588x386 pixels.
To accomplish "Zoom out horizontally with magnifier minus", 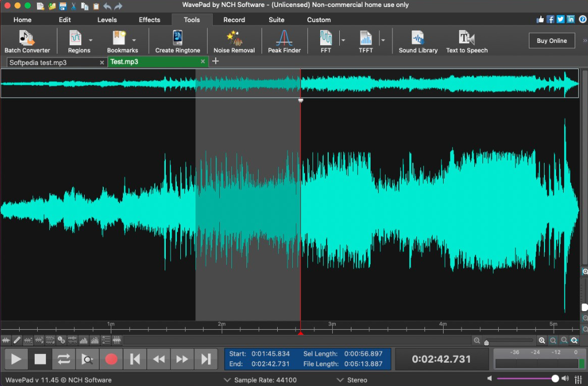I will point(477,341).
